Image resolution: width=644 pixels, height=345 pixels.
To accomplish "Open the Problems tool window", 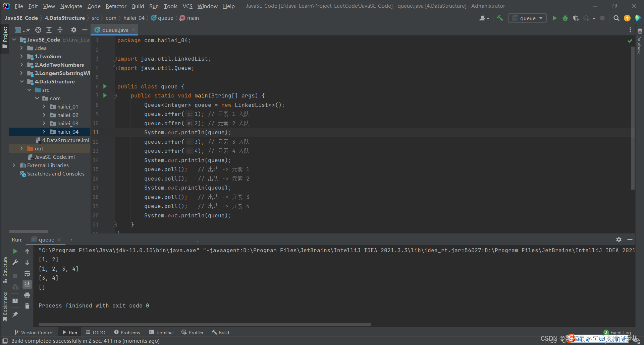I will (127, 332).
